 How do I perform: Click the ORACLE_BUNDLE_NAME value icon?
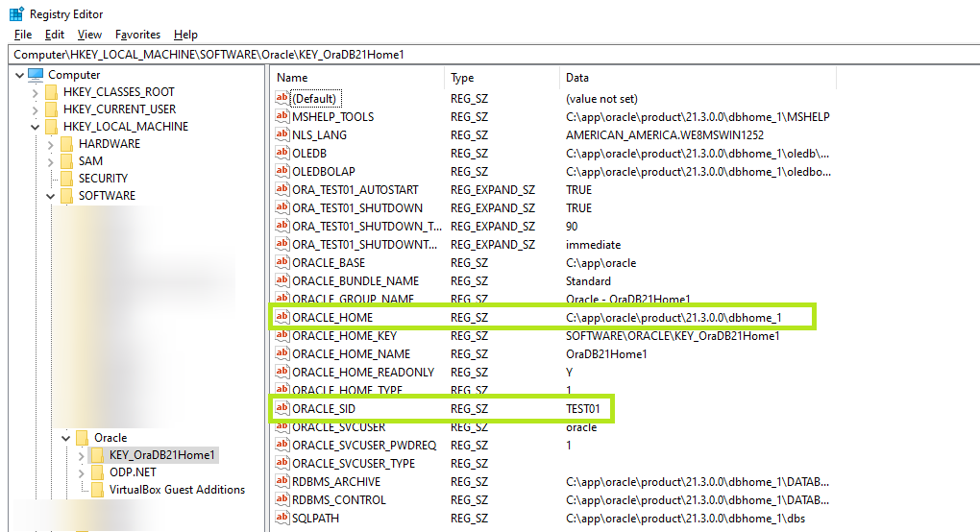point(282,280)
